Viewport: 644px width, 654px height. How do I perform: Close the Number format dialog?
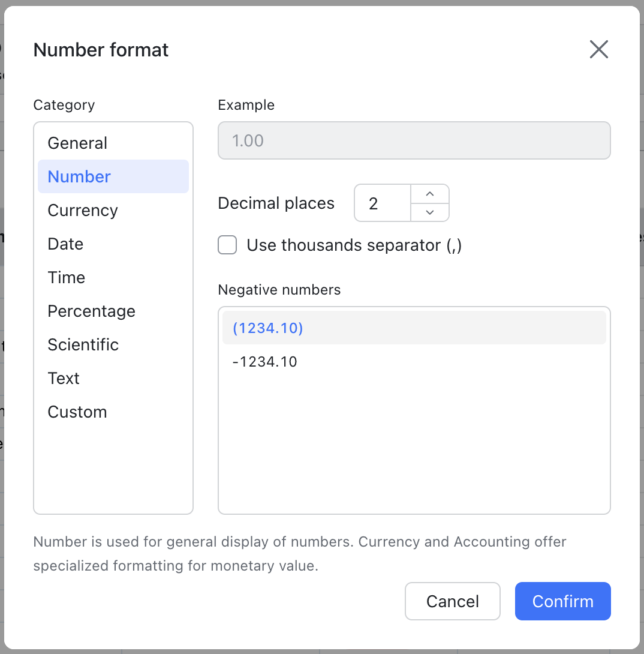(598, 49)
